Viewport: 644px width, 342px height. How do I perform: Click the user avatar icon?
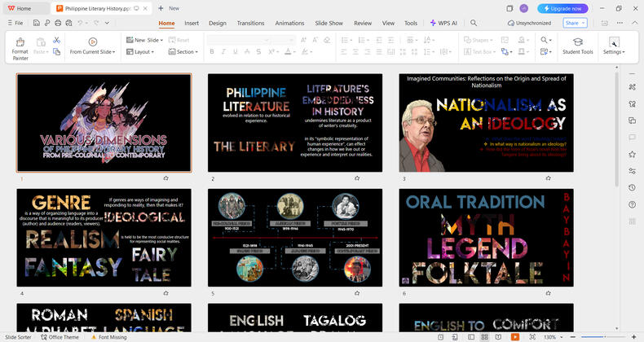(x=523, y=8)
